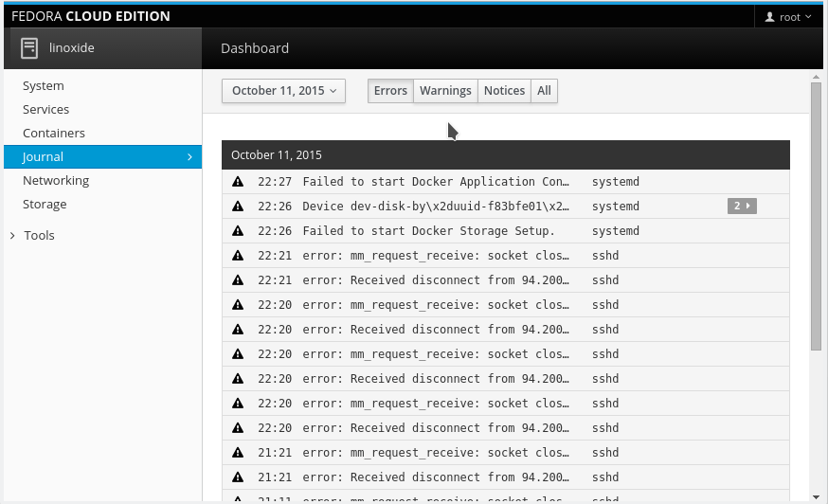Viewport: 828px width, 504px height.
Task: Expand the Tools section in sidebar
Action: (39, 235)
